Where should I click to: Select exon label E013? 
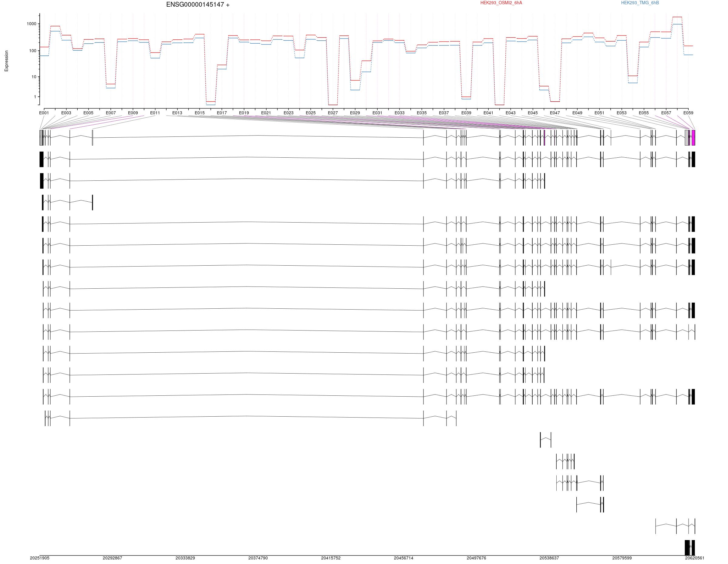(177, 113)
